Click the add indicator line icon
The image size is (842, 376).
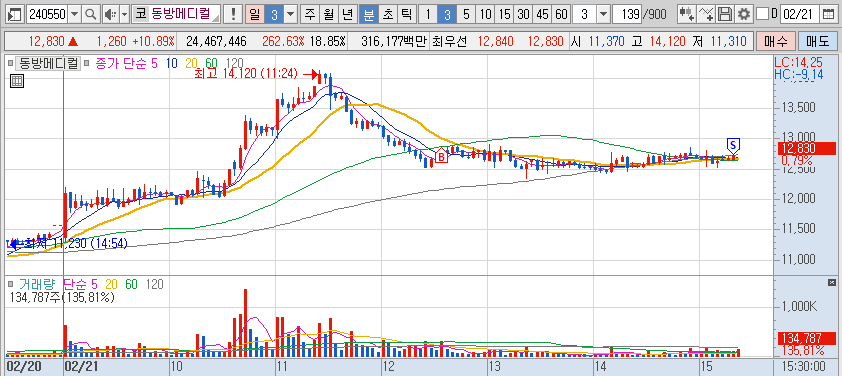pyautogui.click(x=706, y=15)
